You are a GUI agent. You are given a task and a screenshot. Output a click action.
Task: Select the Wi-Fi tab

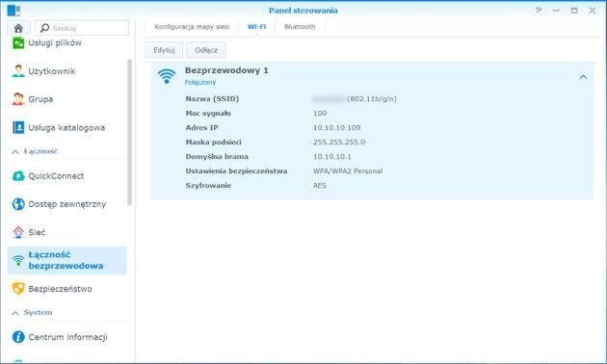coord(256,27)
